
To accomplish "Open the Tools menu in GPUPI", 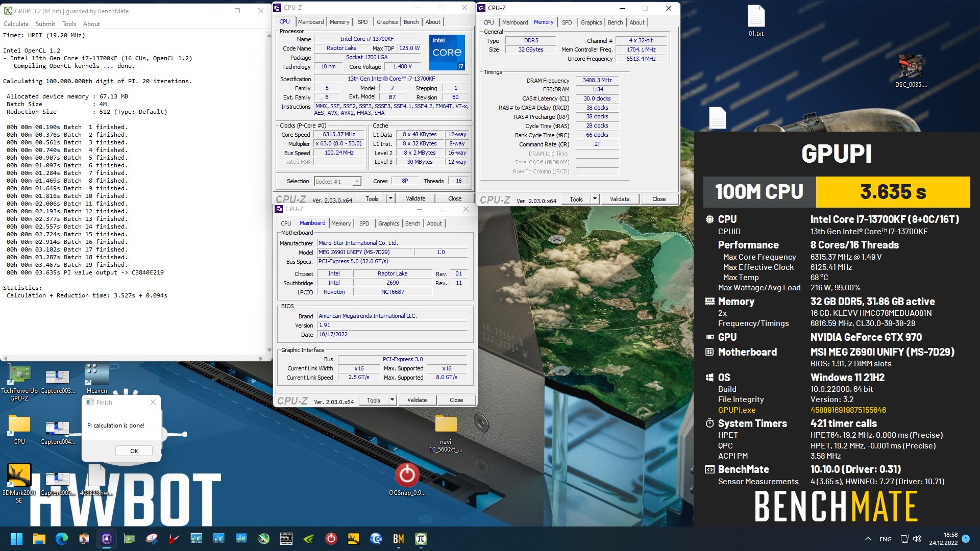I will (x=69, y=24).
